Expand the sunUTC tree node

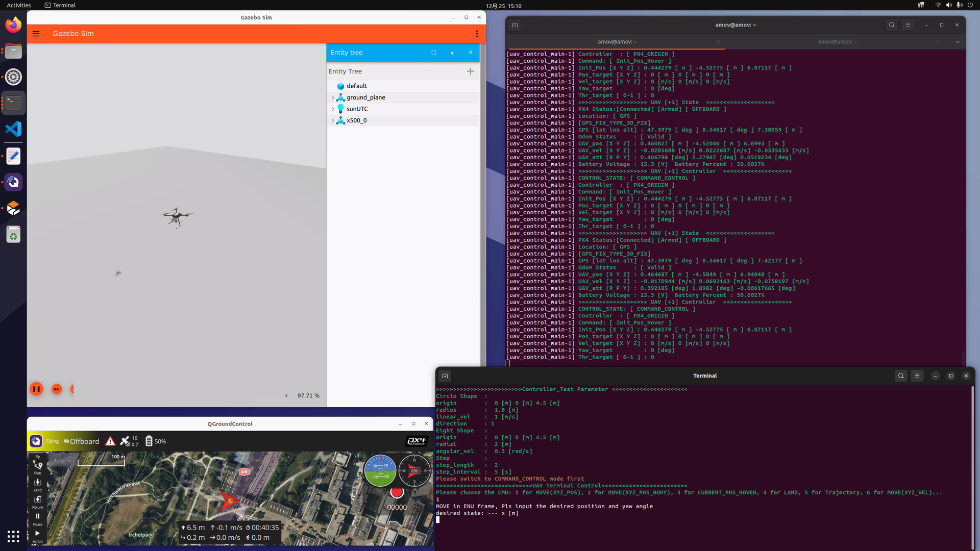pyautogui.click(x=333, y=109)
